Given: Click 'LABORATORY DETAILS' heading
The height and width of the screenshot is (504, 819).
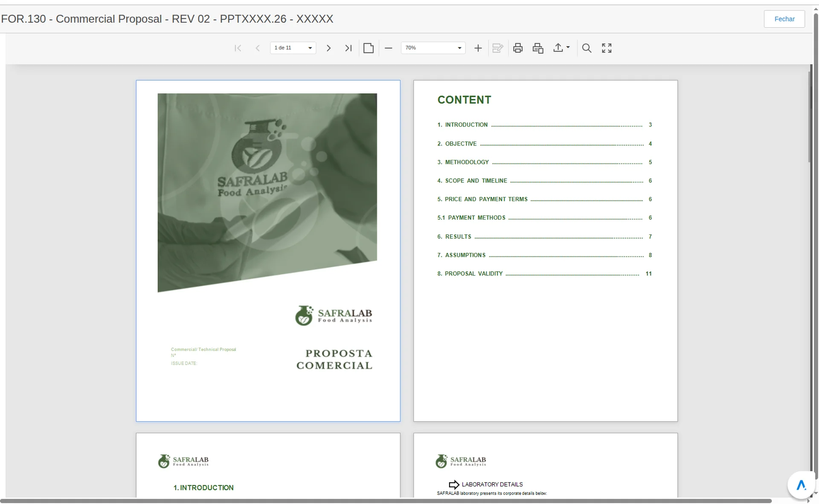Looking at the screenshot, I should (492, 484).
